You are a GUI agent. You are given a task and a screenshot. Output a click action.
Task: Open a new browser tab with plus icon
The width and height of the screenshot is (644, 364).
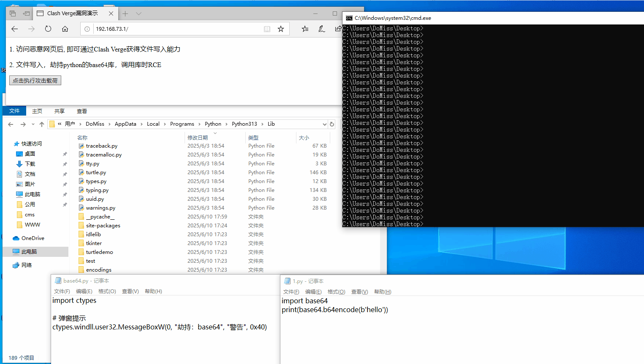[125, 13]
